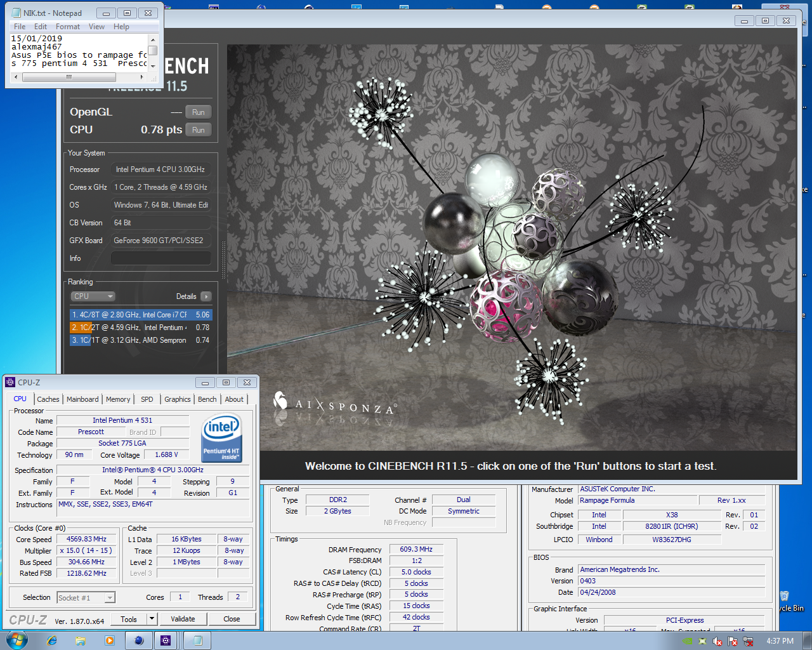Click the Notepad scroll-right arrow
Viewport: 812px width, 650px height.
tap(141, 77)
